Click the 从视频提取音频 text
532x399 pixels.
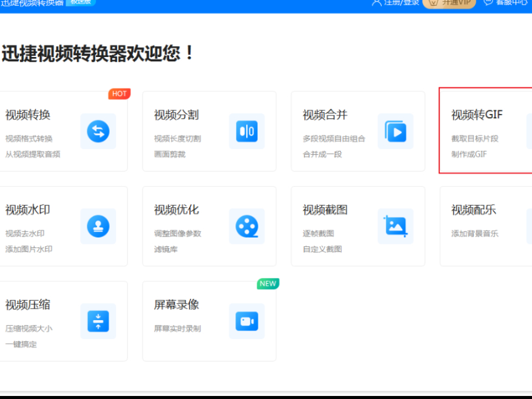point(33,155)
